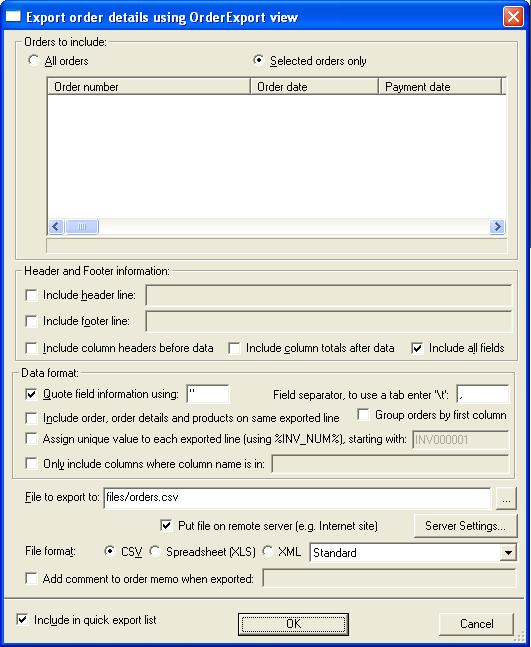The image size is (531, 647).
Task: Uncheck Include all fields
Action: 418,348
